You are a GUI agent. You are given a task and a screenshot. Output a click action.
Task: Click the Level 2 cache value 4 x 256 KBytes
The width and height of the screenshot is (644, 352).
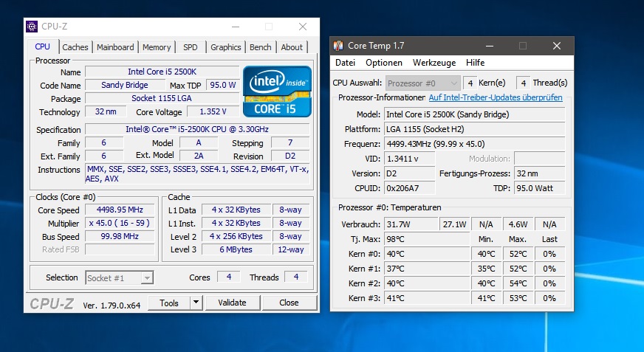pos(236,236)
